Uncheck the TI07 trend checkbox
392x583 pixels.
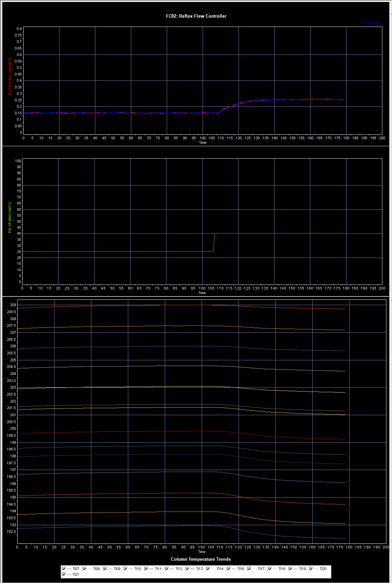coord(64,569)
